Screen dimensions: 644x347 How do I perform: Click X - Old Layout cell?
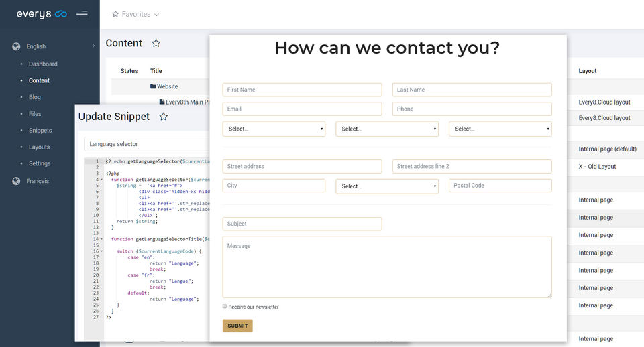(x=597, y=167)
